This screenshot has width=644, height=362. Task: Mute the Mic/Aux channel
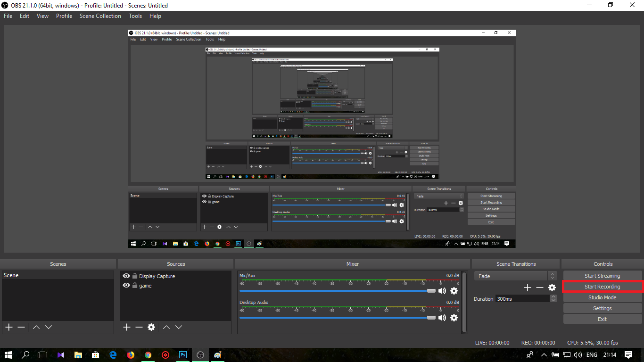442,291
